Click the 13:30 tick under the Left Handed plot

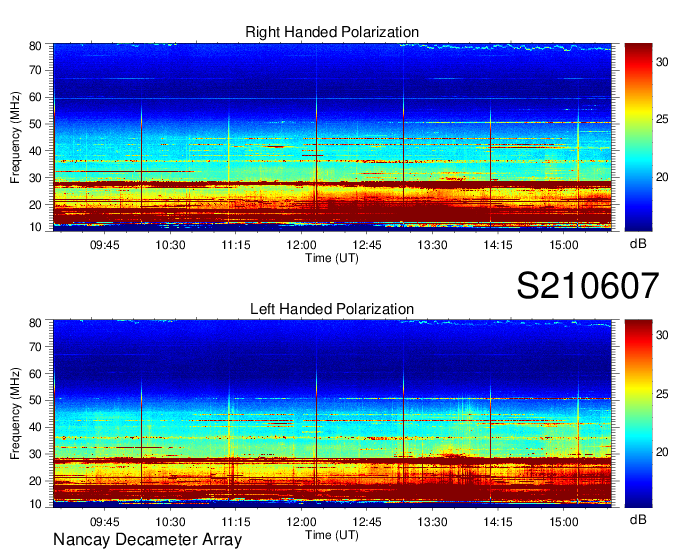(x=432, y=522)
